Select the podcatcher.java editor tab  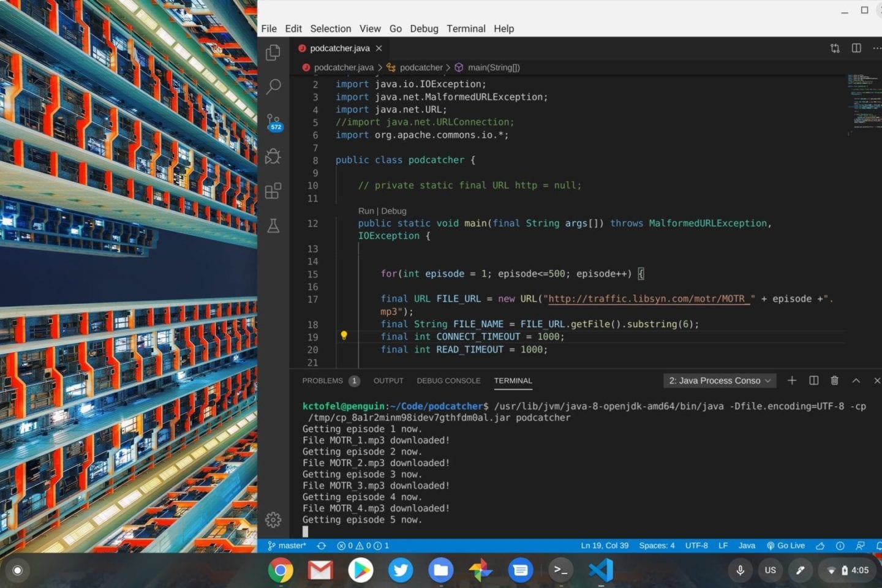point(340,48)
